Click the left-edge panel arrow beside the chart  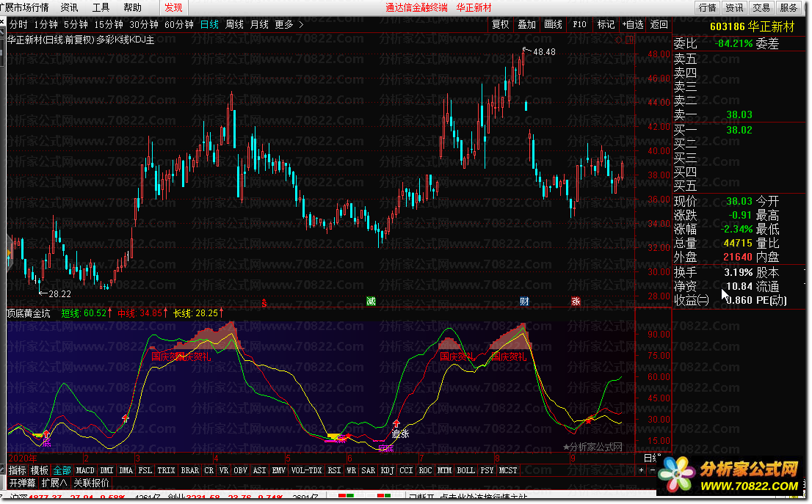tap(9, 252)
